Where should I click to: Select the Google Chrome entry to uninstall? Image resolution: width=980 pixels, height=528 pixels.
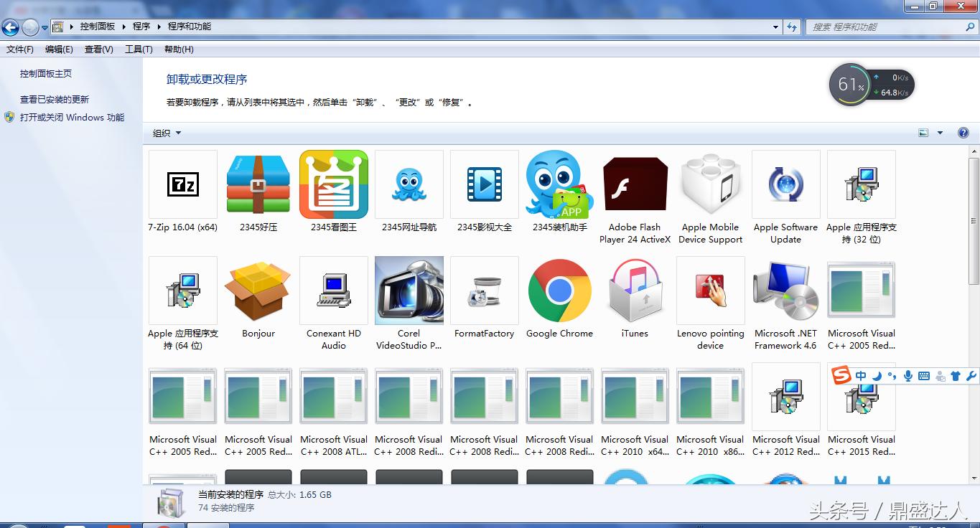[x=559, y=291]
